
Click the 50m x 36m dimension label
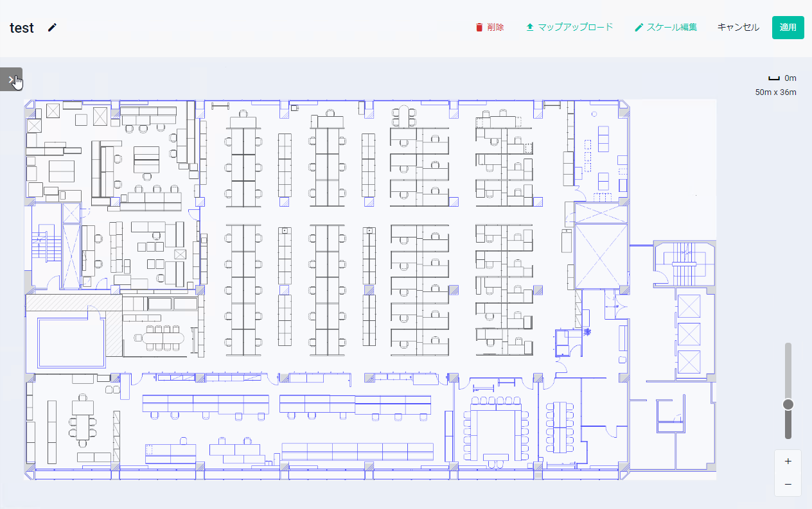click(x=775, y=92)
